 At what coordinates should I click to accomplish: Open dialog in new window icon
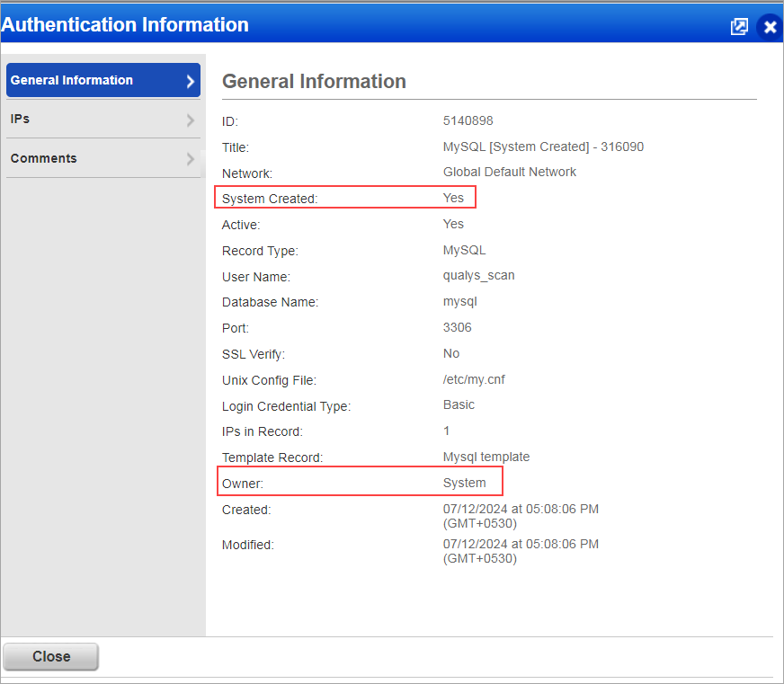coord(739,27)
